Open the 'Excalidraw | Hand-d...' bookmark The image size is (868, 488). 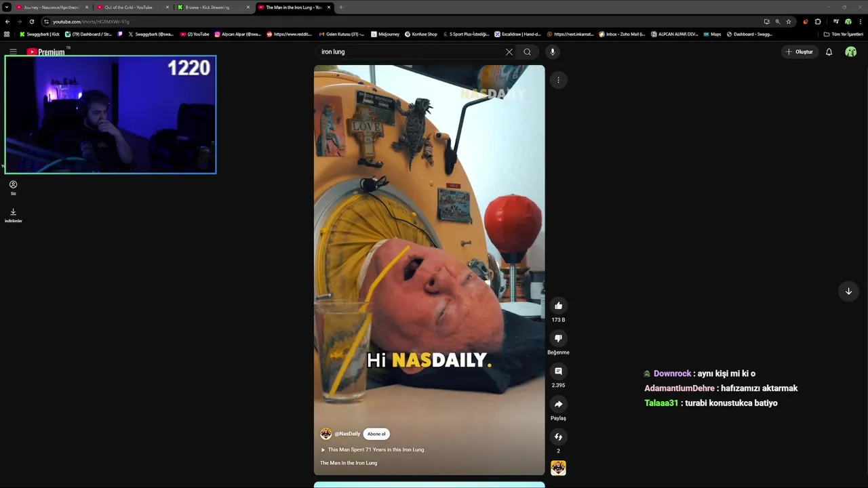point(517,34)
